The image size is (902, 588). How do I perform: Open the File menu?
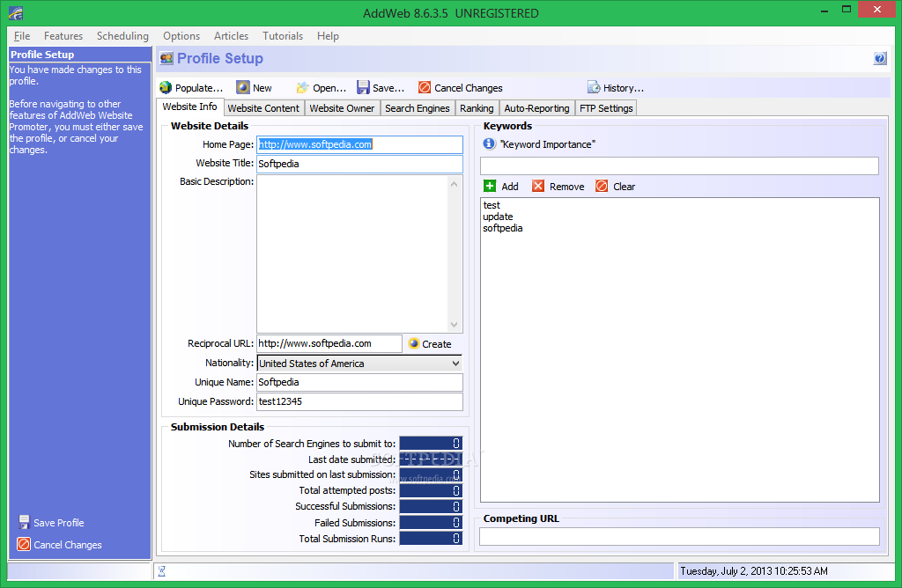click(x=22, y=35)
